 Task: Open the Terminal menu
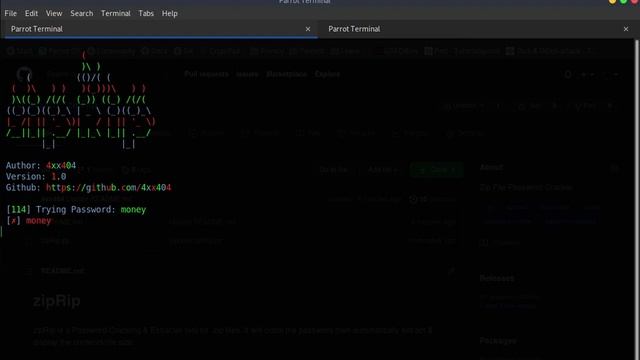coord(116,13)
